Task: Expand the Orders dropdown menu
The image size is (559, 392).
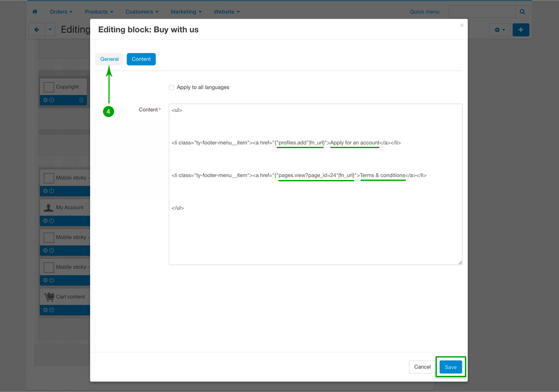Action: pos(61,11)
